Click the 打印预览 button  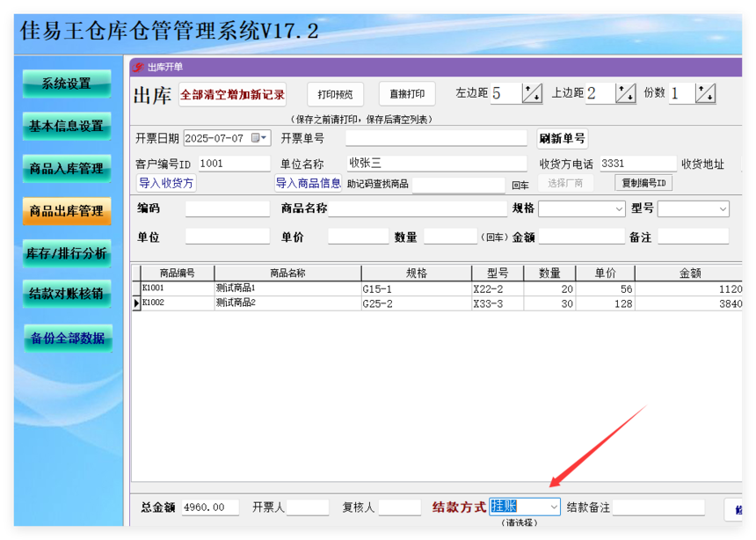click(x=335, y=94)
